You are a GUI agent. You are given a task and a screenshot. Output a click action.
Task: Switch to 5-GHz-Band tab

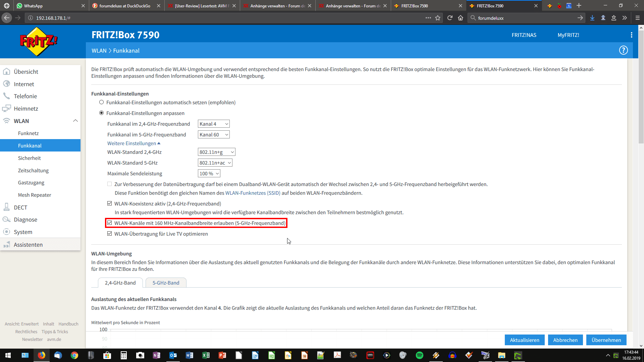166,283
